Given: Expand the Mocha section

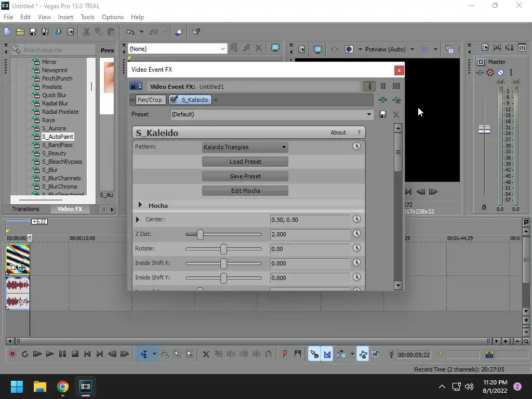Looking at the screenshot, I should [x=140, y=205].
